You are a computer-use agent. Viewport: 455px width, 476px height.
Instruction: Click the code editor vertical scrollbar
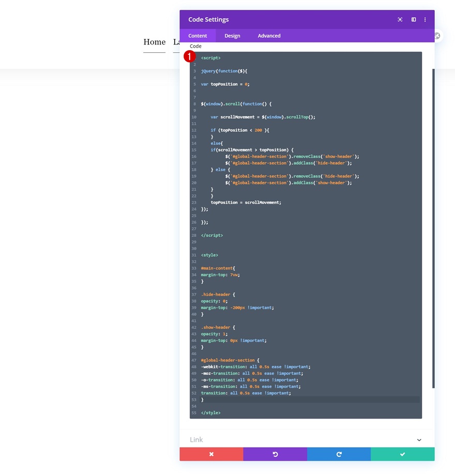pyautogui.click(x=433, y=228)
